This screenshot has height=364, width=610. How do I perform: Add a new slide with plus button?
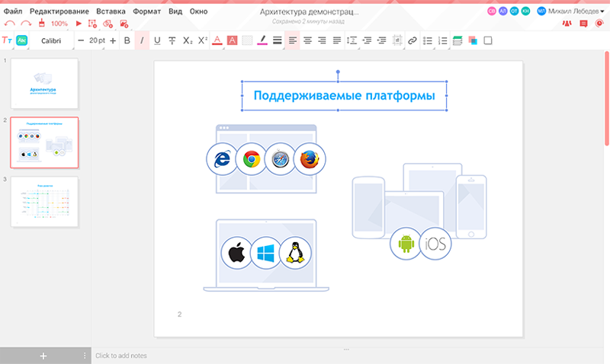[x=43, y=356]
